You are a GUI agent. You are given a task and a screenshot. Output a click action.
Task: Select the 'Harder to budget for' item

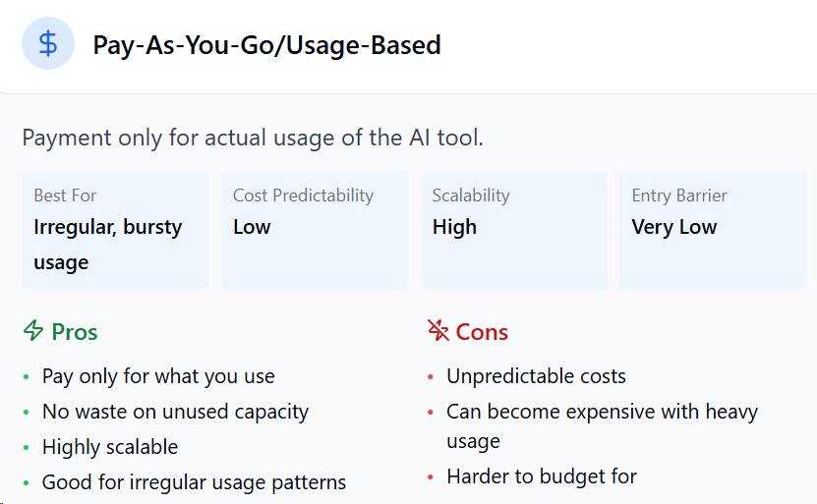tap(542, 476)
